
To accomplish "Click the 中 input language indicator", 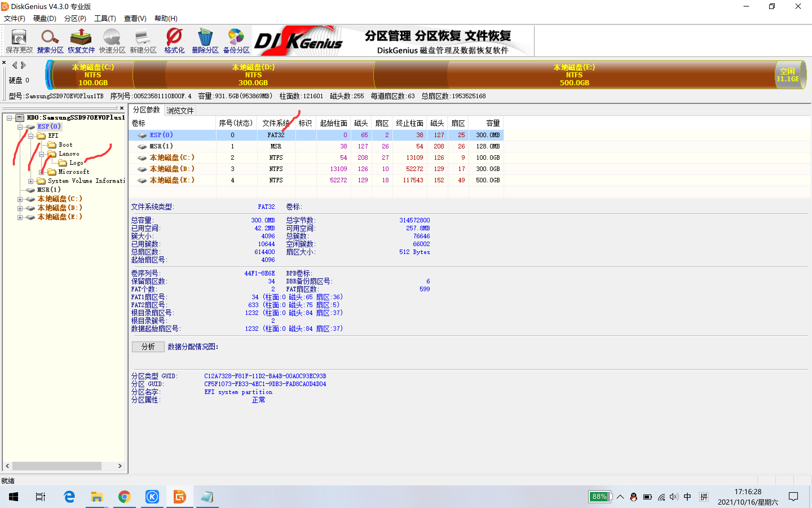I will click(687, 497).
